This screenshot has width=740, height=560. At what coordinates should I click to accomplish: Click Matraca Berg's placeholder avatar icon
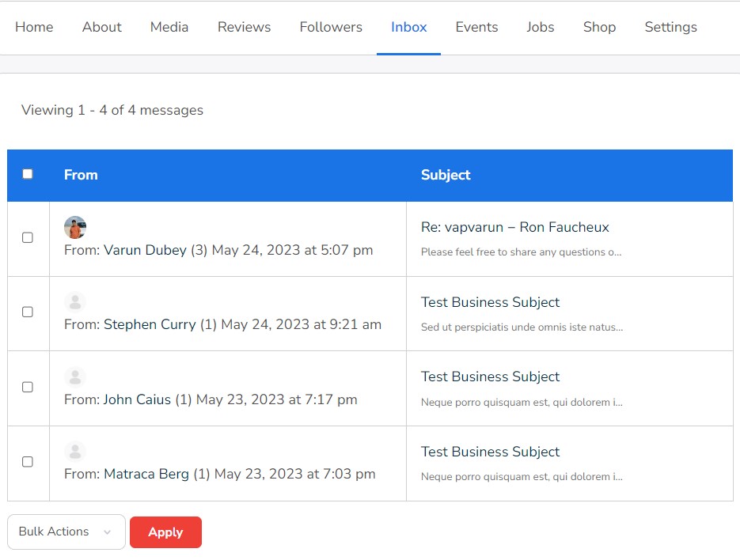tap(75, 452)
